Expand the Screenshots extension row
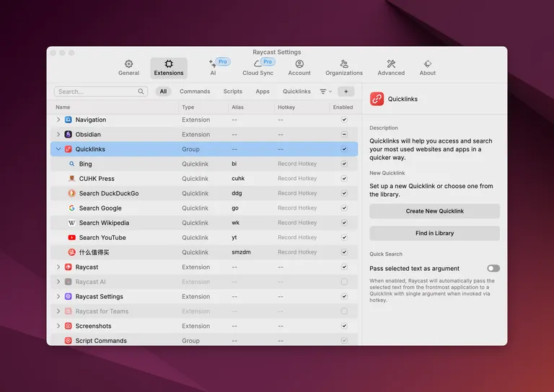The height and width of the screenshot is (392, 554). (x=58, y=326)
